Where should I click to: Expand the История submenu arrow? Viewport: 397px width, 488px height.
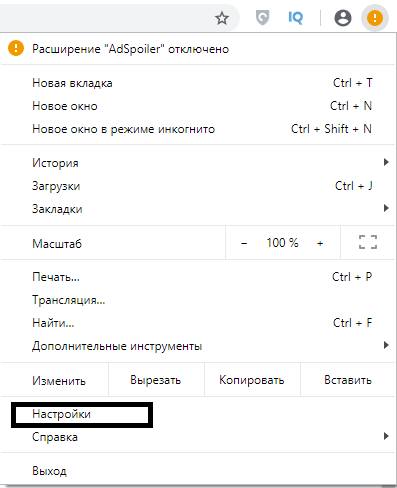pos(386,162)
